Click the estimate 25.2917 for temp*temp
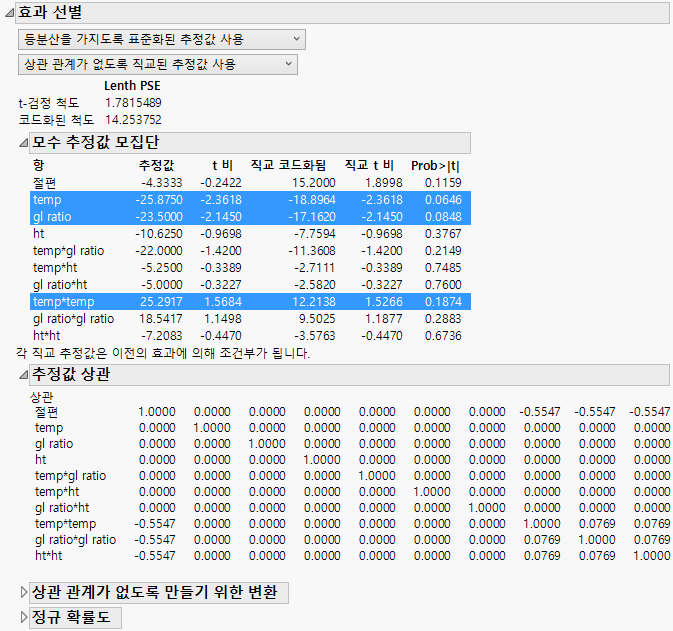The height and width of the screenshot is (631, 673). 161,302
